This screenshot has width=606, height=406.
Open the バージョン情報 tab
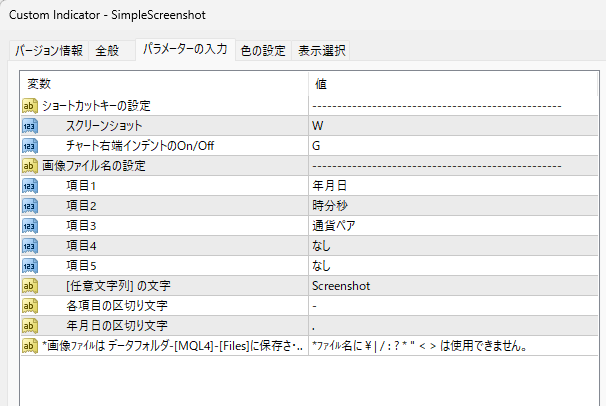point(49,51)
